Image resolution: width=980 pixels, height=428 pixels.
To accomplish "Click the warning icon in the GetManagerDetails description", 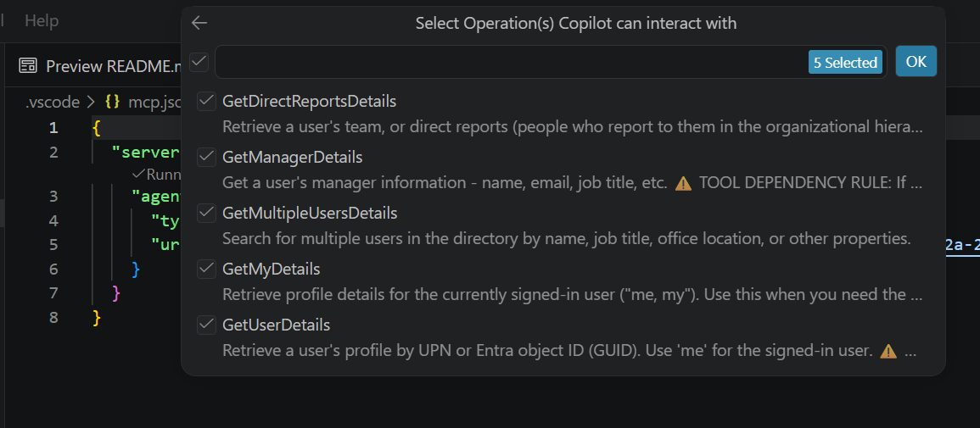I will coord(683,183).
